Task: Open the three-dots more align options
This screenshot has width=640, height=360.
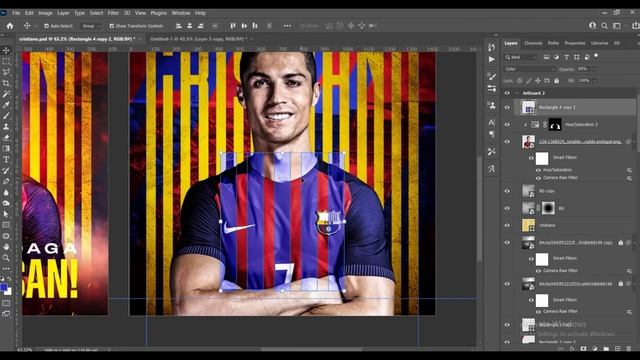Action: point(287,26)
